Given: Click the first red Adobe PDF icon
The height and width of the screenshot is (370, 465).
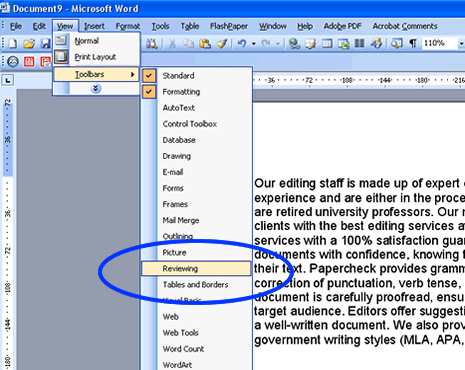Looking at the screenshot, I should coord(29,61).
